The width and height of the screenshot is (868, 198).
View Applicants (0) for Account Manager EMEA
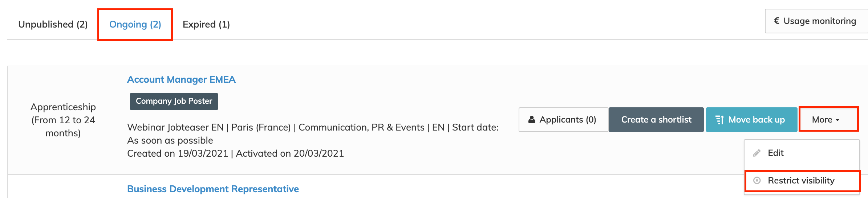(x=563, y=120)
